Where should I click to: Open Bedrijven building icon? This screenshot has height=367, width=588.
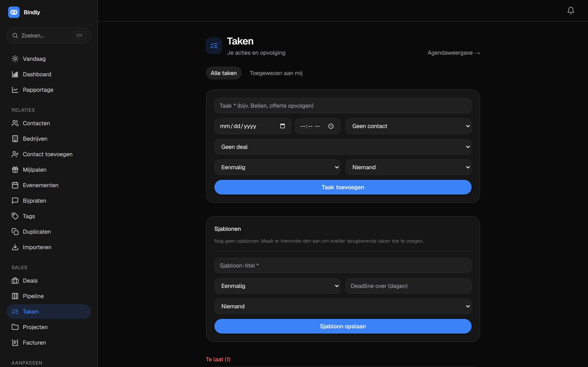[15, 139]
